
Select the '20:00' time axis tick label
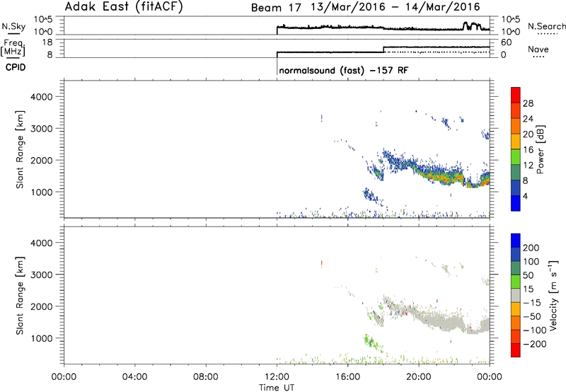[x=419, y=377]
